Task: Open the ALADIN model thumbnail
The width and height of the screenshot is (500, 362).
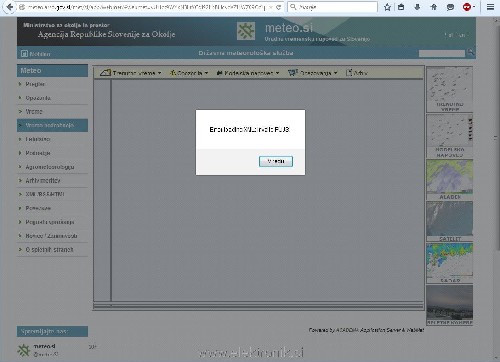Action: (449, 180)
